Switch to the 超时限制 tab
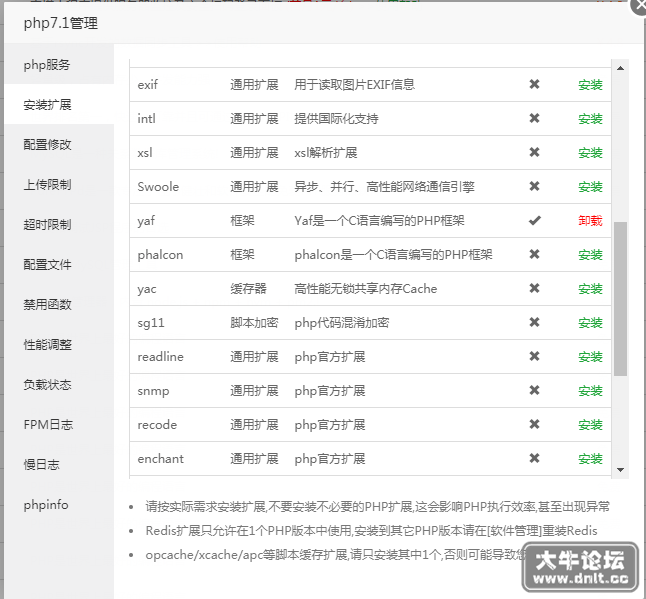 [59, 225]
